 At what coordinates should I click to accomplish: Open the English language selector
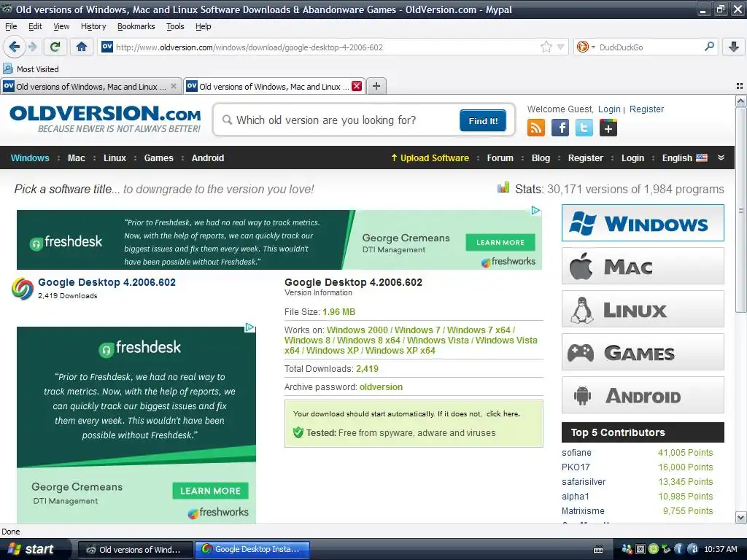pyautogui.click(x=684, y=157)
